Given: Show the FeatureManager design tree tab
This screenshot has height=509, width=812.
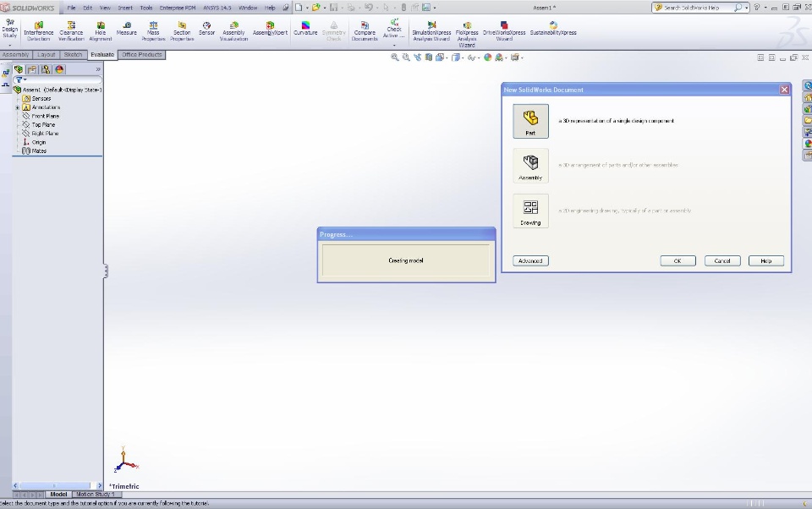Looking at the screenshot, I should pyautogui.click(x=19, y=69).
